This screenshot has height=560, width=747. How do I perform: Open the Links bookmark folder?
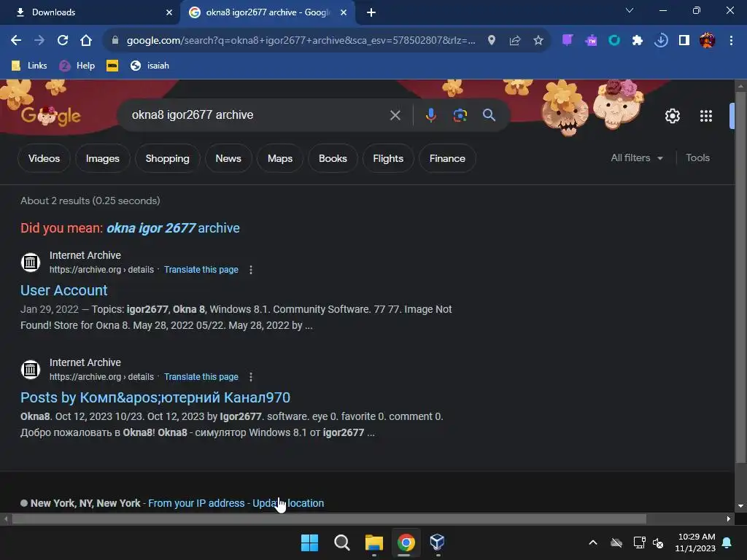(29, 66)
